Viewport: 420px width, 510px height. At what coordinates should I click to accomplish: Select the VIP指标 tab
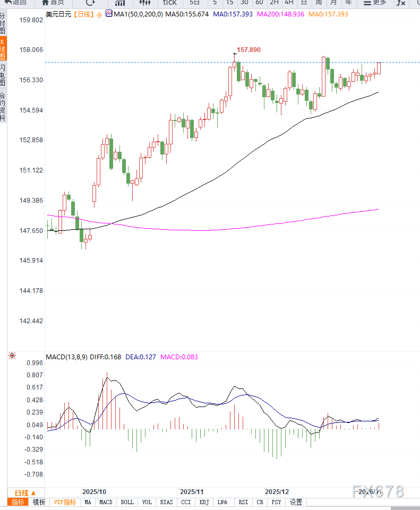coord(65,502)
